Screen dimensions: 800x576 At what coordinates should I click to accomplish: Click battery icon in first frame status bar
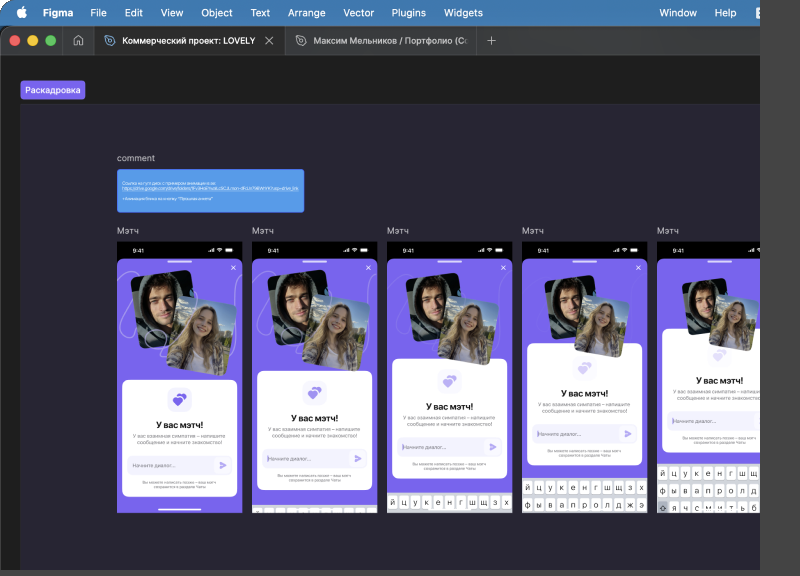pyautogui.click(x=229, y=250)
